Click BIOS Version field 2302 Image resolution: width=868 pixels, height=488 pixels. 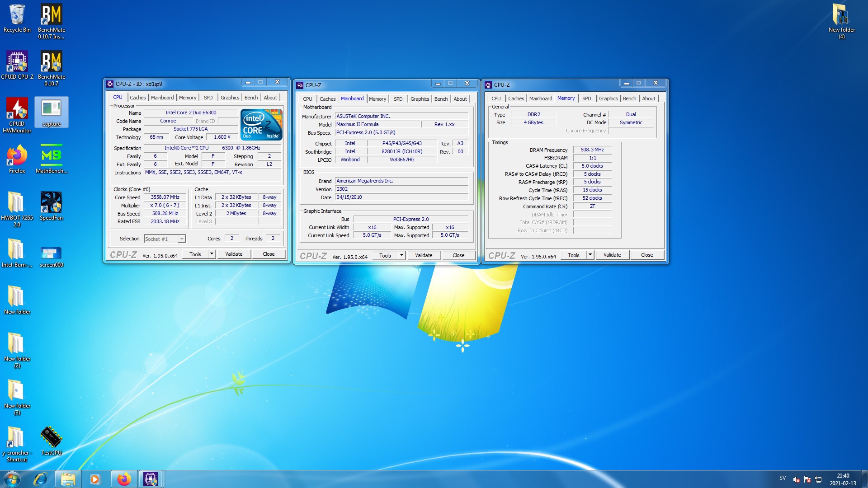[x=401, y=189]
